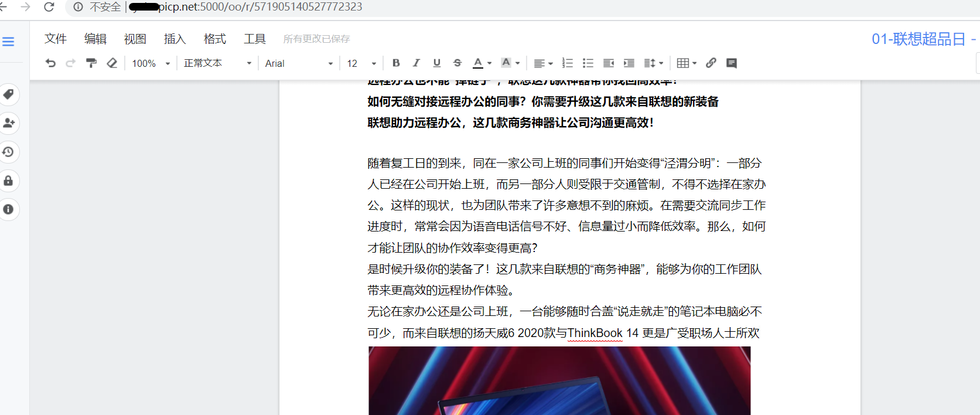Underline the selected text
The height and width of the screenshot is (415, 980).
click(x=436, y=63)
